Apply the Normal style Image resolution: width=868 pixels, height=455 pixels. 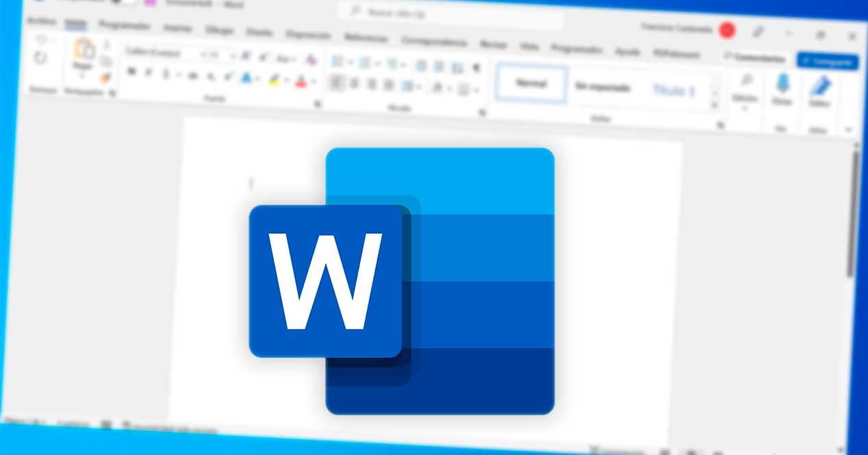(531, 84)
